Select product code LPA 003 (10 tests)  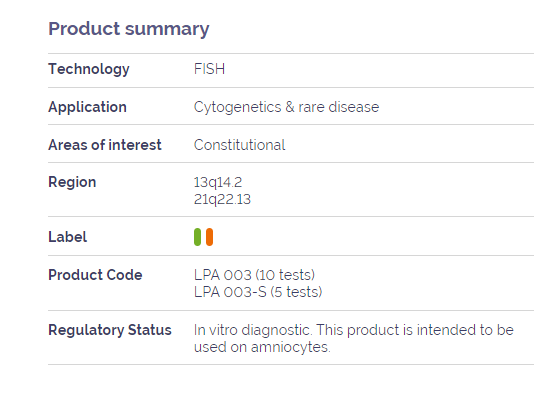point(254,275)
